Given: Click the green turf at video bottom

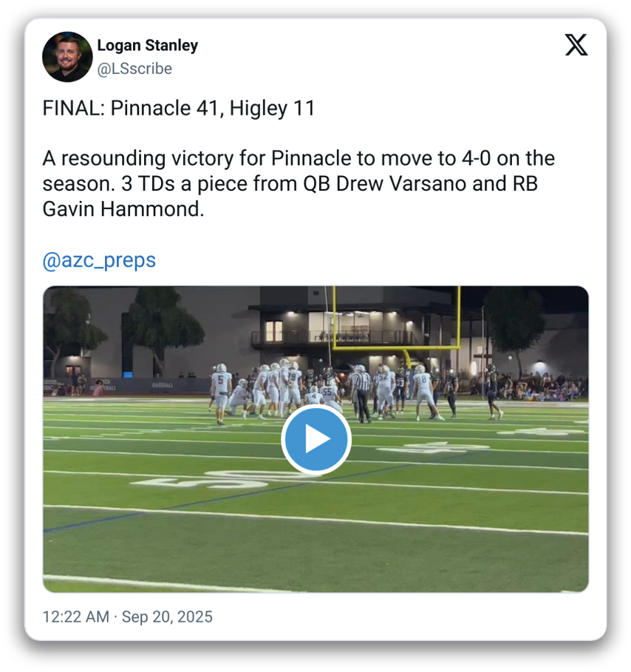Looking at the screenshot, I should (310, 554).
